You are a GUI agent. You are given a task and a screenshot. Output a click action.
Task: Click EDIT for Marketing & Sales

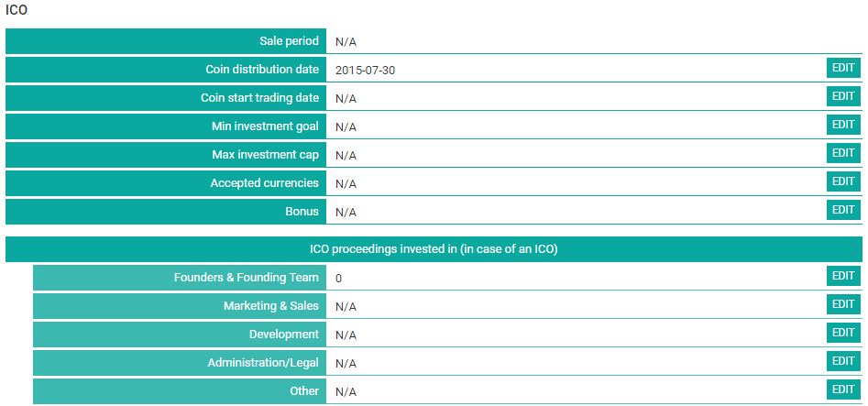tap(843, 304)
